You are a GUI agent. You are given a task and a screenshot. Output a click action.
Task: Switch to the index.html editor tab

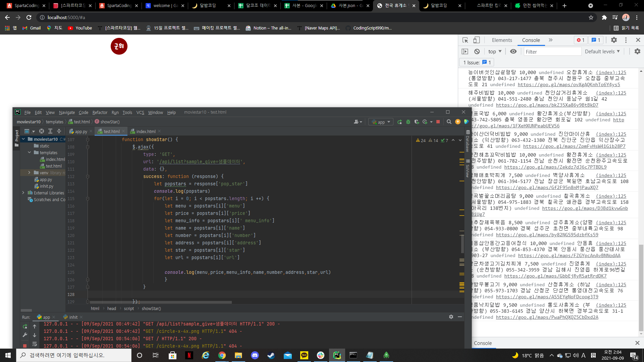click(146, 132)
